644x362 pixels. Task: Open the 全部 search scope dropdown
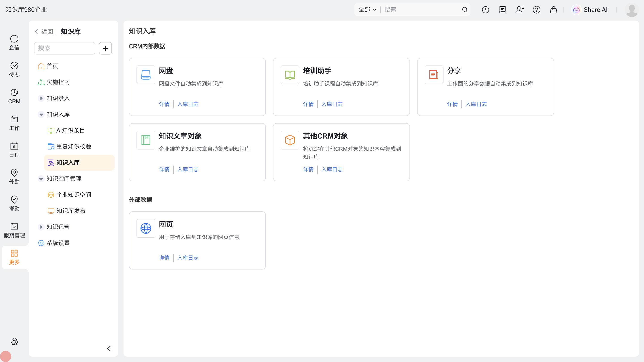[367, 10]
